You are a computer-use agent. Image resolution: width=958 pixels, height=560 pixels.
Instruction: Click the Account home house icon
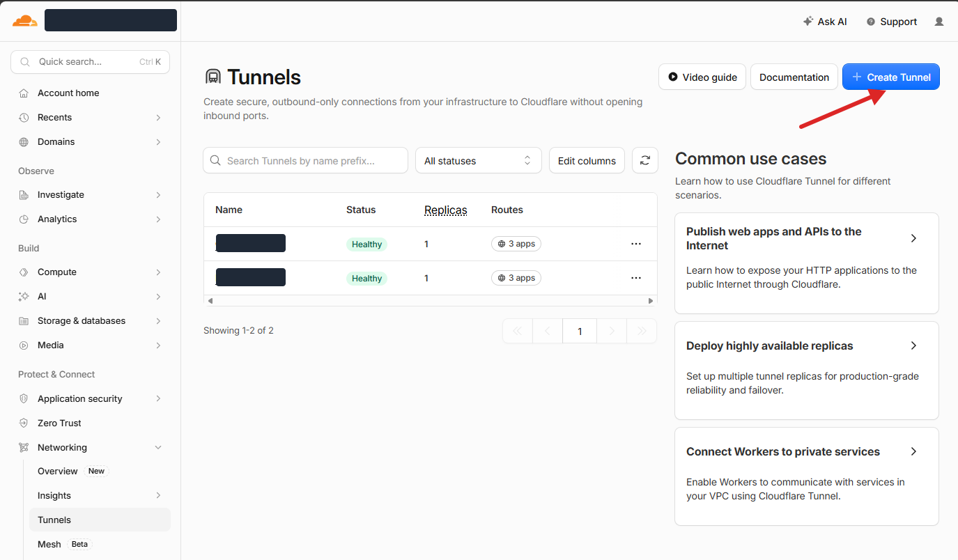(24, 93)
